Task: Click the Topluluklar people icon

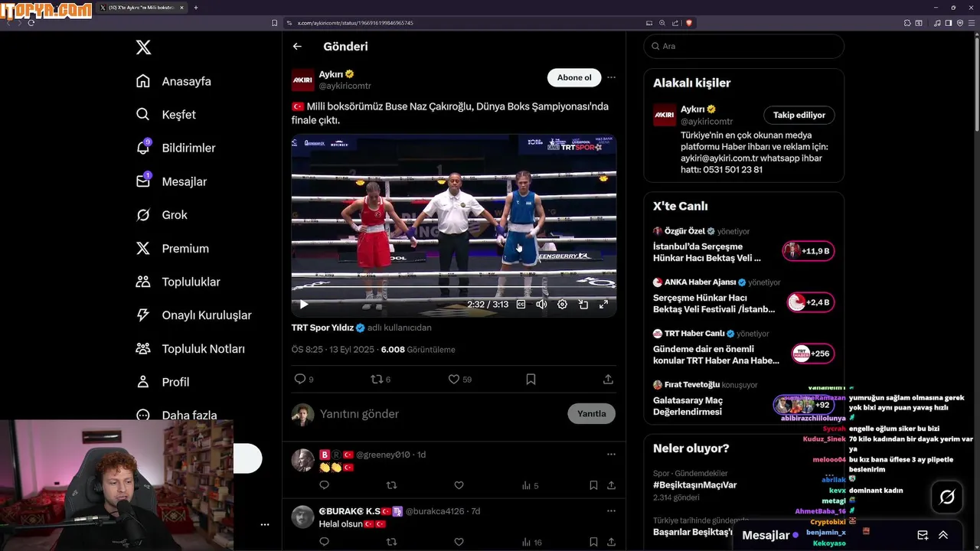Action: pyautogui.click(x=143, y=282)
